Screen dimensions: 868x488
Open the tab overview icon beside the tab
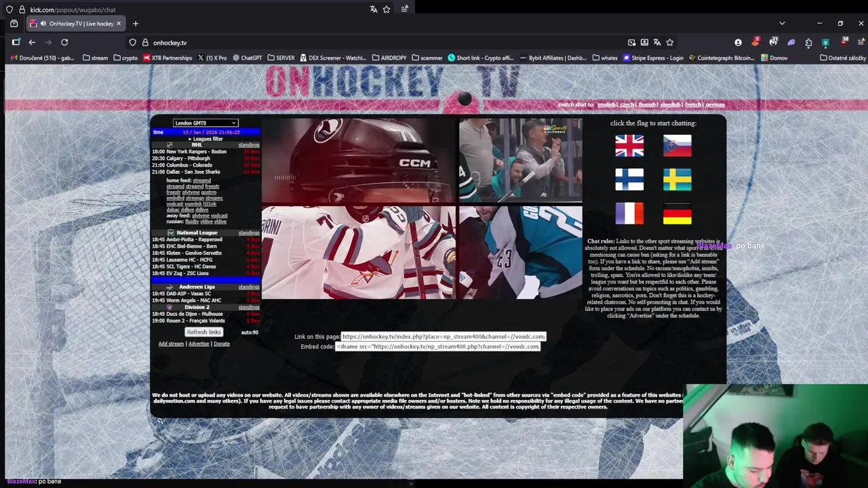(x=14, y=23)
